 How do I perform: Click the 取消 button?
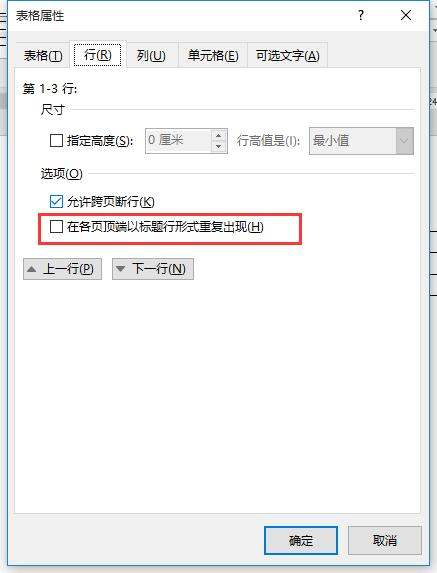pyautogui.click(x=385, y=540)
